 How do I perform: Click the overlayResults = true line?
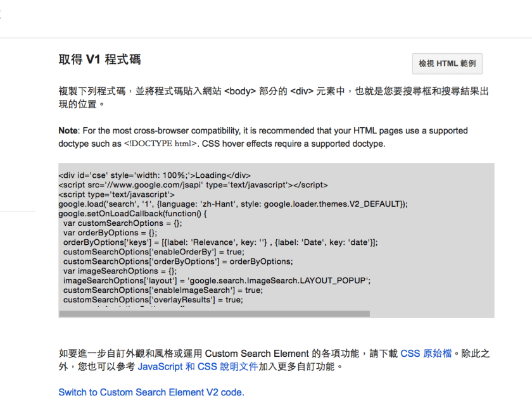(153, 299)
